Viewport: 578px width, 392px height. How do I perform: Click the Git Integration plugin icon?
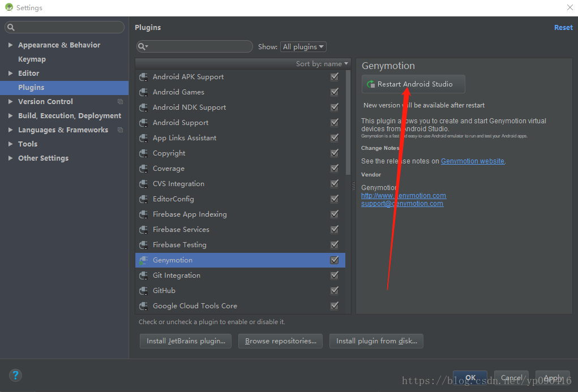(x=143, y=275)
